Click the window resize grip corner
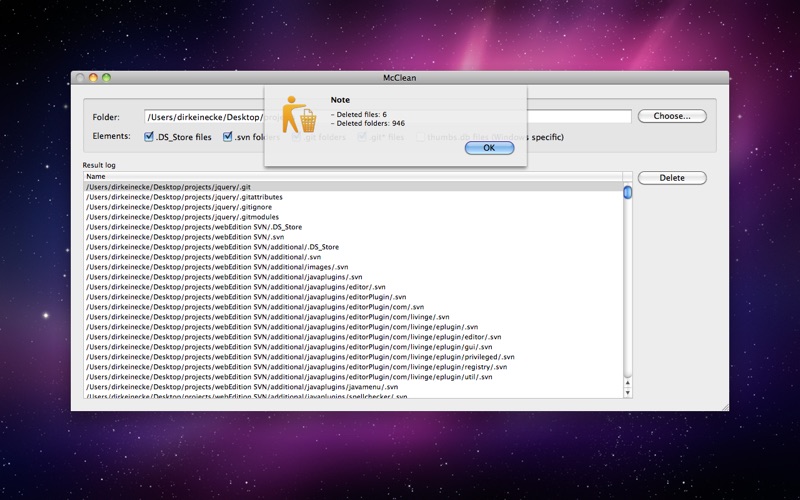 pyautogui.click(x=725, y=407)
